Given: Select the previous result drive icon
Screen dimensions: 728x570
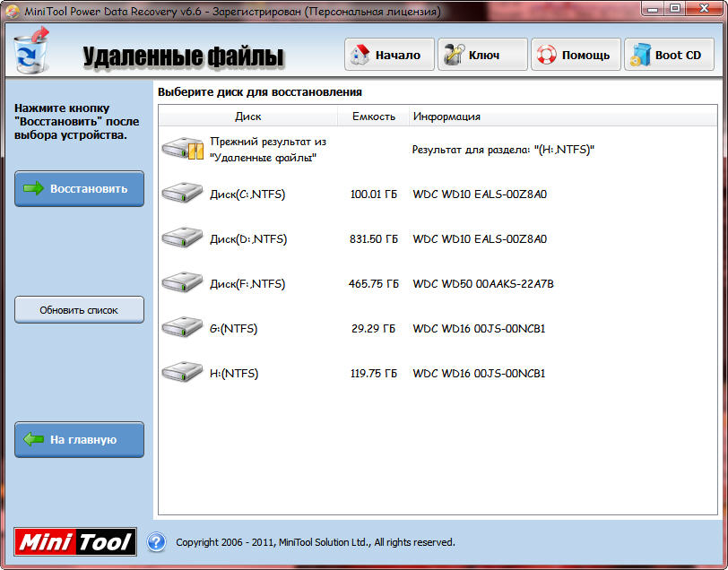Looking at the screenshot, I should tap(183, 149).
